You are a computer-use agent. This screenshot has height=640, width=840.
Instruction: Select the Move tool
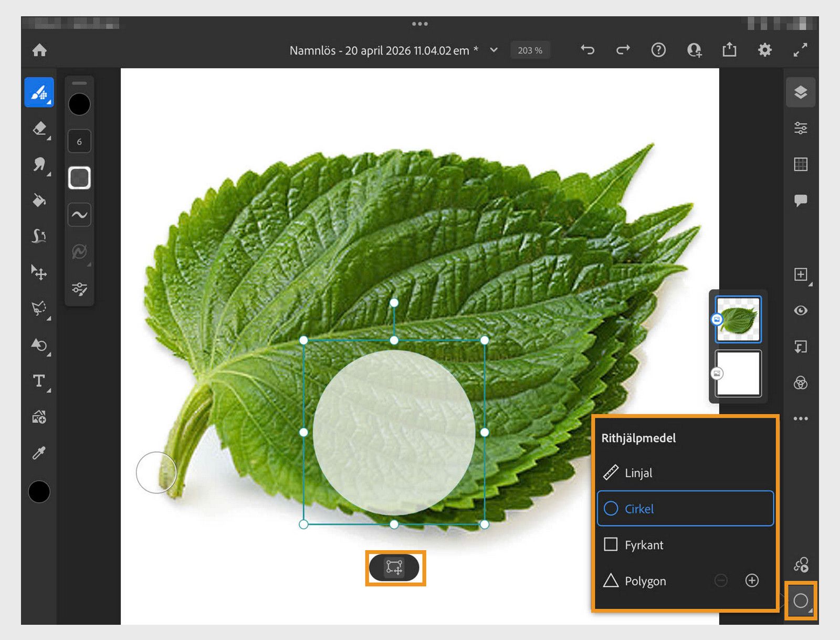coord(39,272)
